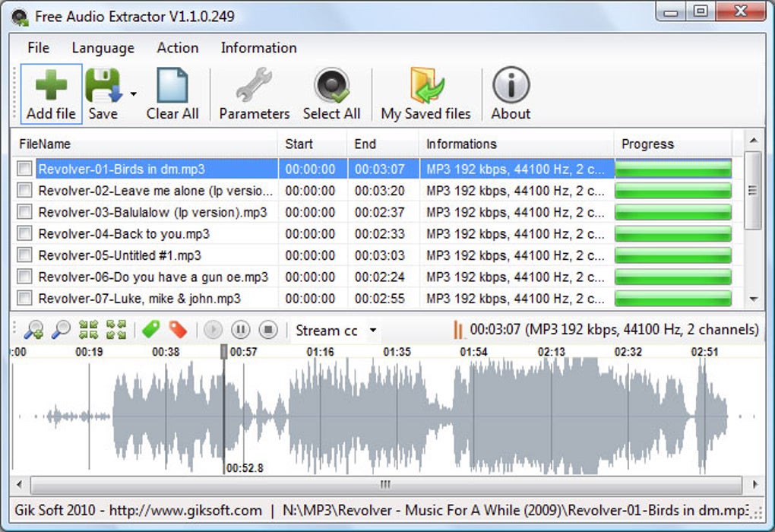Pause the audio playback
Screen dimensions: 775x532
coord(239,329)
